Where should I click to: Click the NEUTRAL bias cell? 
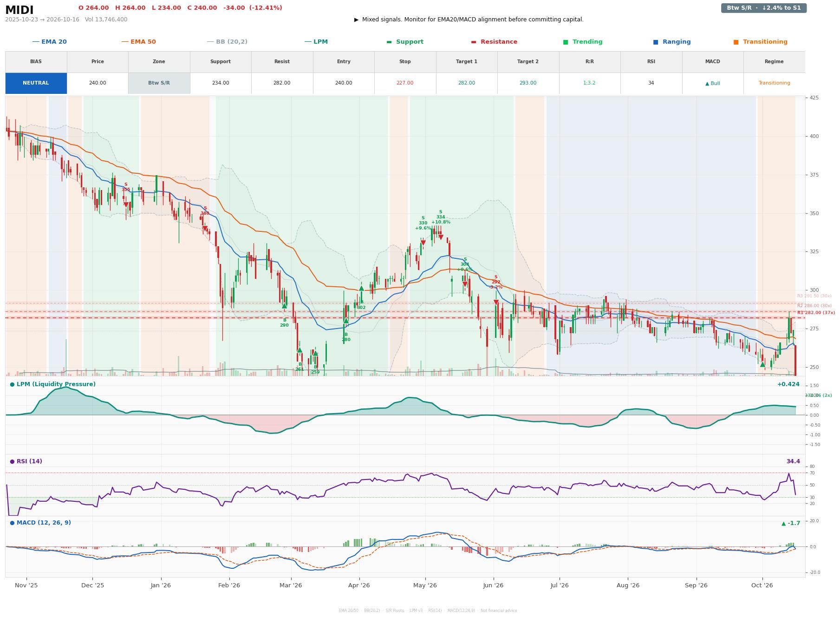(36, 83)
